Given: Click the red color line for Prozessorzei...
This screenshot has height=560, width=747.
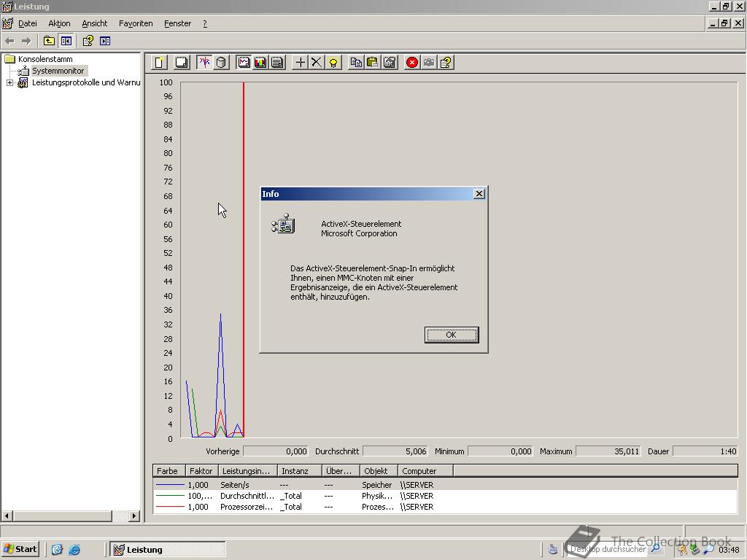Looking at the screenshot, I should click(170, 507).
